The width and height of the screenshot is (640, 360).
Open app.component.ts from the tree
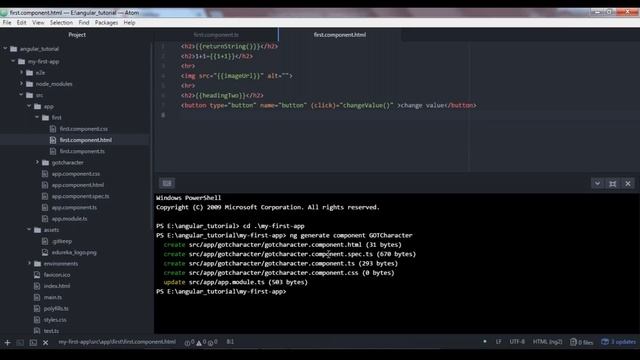[x=74, y=207]
